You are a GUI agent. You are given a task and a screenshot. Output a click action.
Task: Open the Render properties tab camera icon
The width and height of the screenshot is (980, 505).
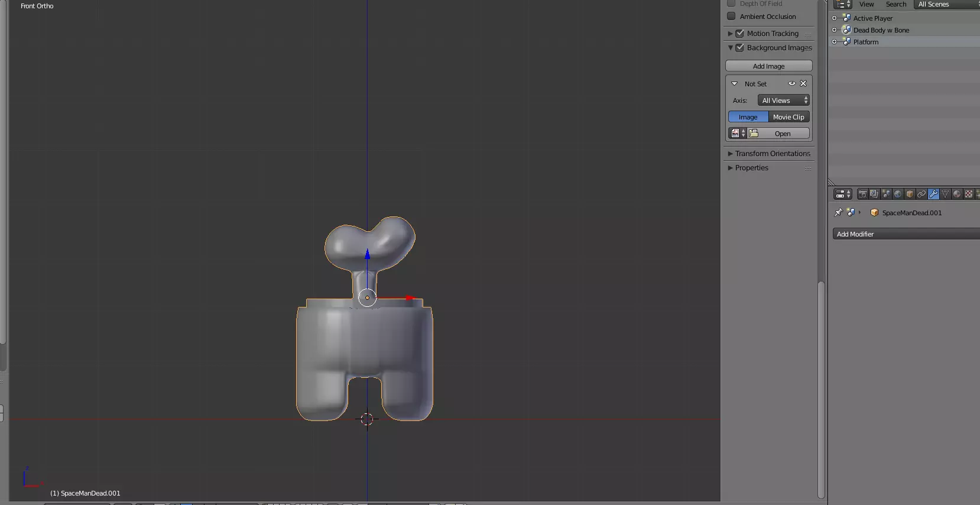[x=862, y=194]
